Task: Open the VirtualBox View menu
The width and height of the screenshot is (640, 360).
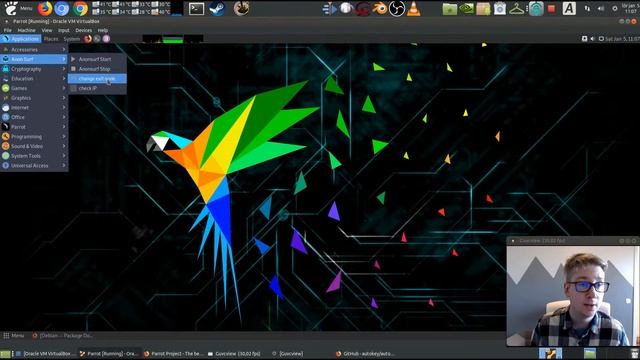Action: click(x=47, y=30)
